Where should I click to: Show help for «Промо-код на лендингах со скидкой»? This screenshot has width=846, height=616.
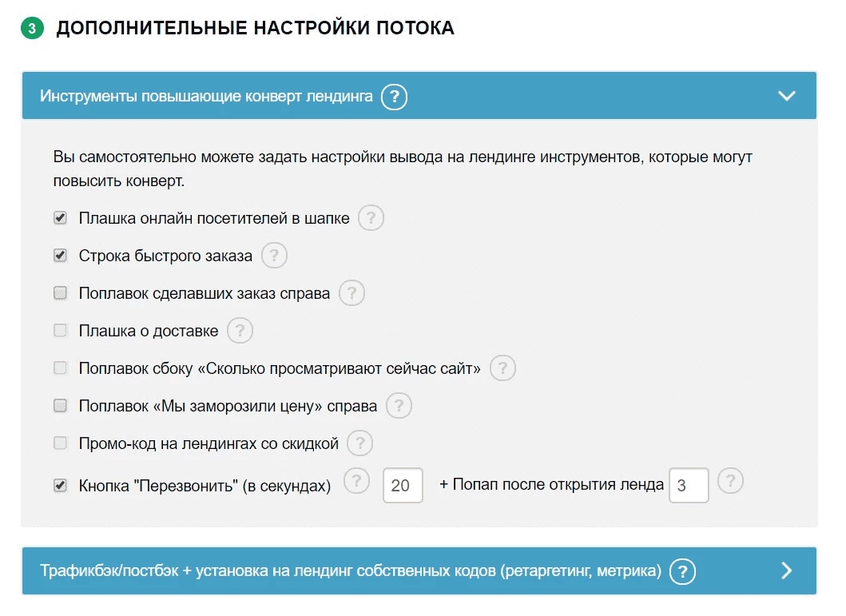point(360,443)
